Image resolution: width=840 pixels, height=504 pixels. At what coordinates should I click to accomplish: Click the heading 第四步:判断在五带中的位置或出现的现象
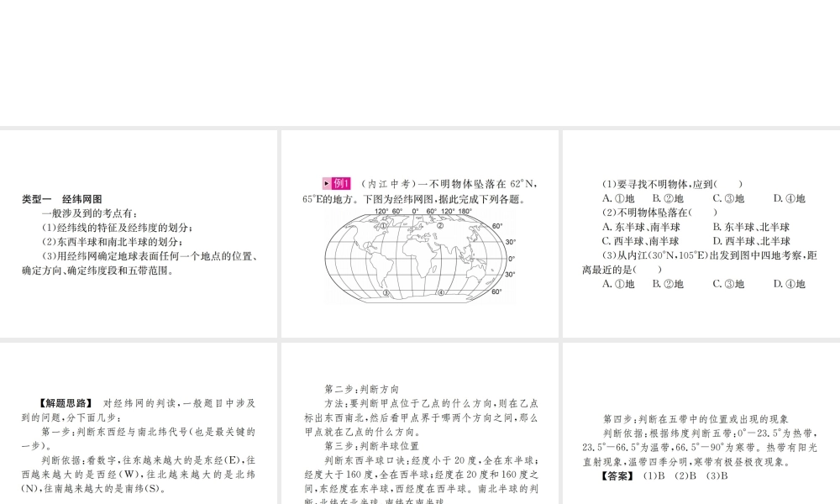pyautogui.click(x=696, y=419)
